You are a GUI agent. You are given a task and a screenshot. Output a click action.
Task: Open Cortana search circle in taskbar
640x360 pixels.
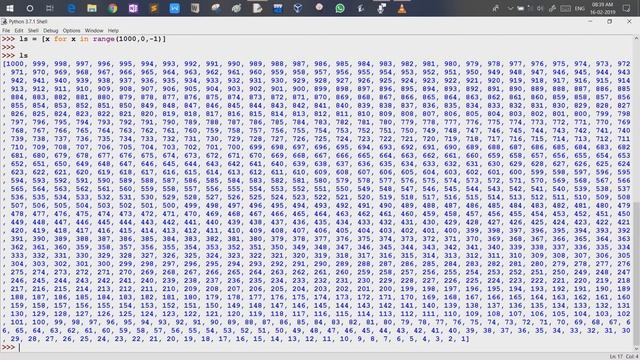[x=30, y=8]
